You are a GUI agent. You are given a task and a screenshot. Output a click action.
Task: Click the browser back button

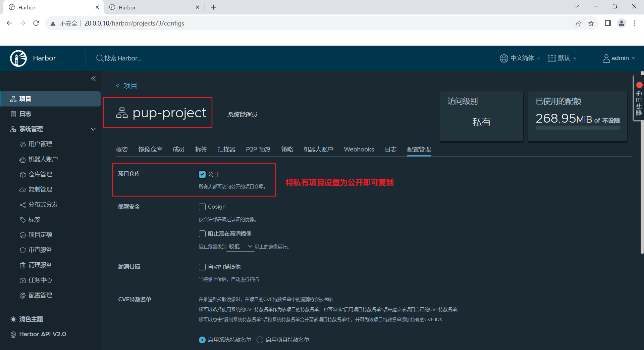pos(9,23)
